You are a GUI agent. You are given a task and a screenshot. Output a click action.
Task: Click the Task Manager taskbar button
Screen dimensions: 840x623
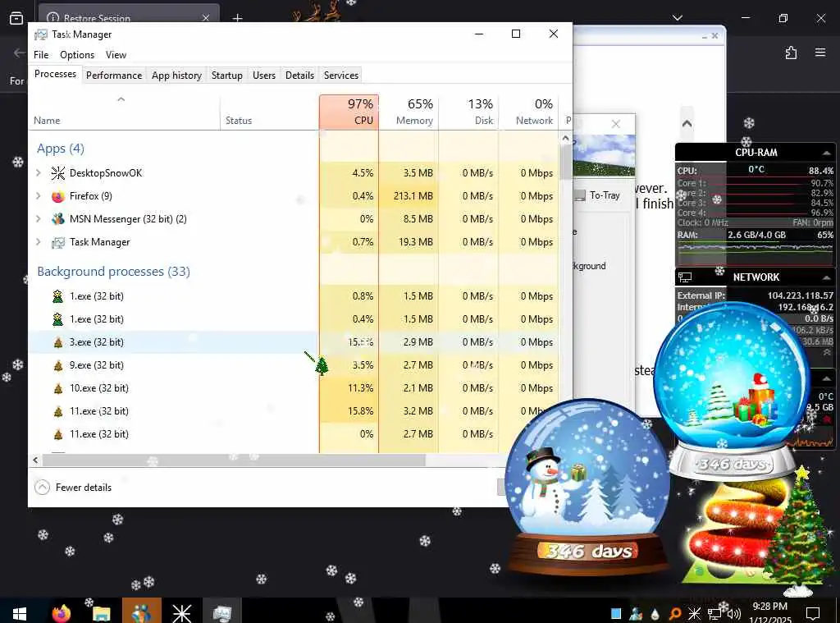click(221, 612)
